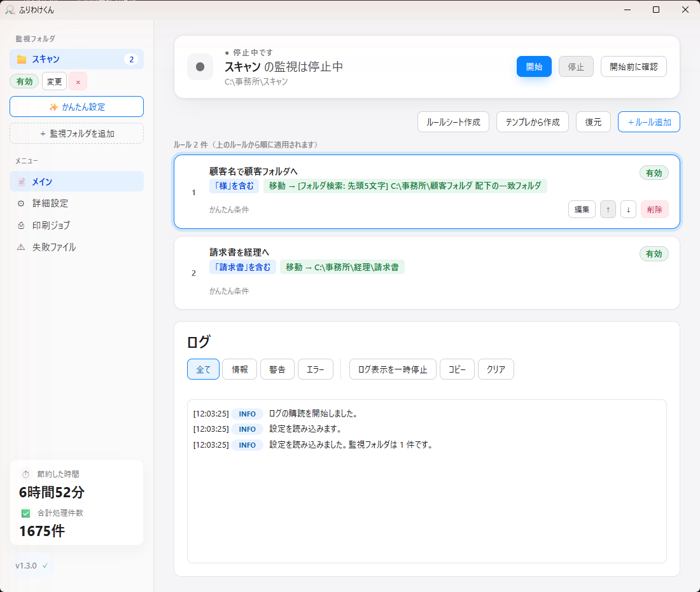Click ルールシート作成 button
Viewport: 700px width, 592px height.
click(453, 122)
